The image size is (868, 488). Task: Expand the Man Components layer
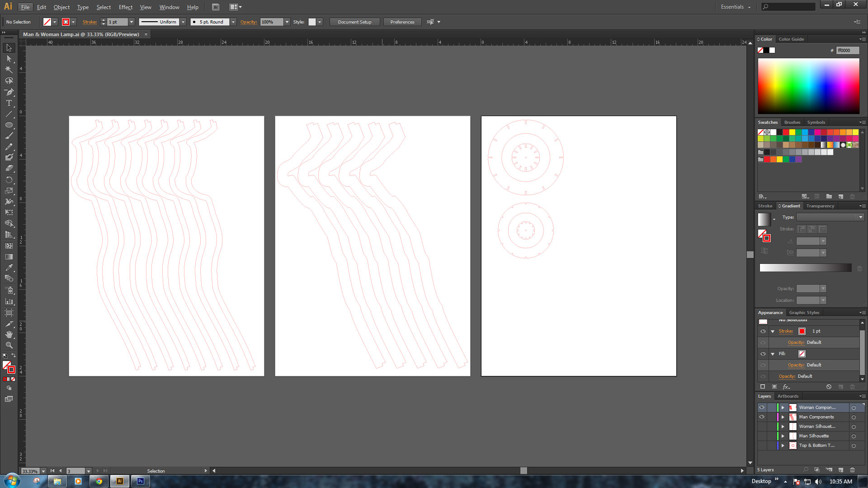[783, 417]
